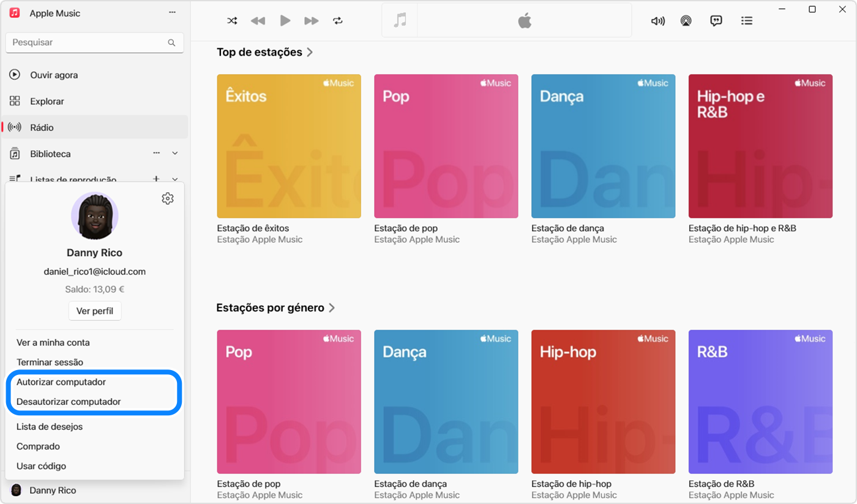Show lyrics panel

[716, 21]
